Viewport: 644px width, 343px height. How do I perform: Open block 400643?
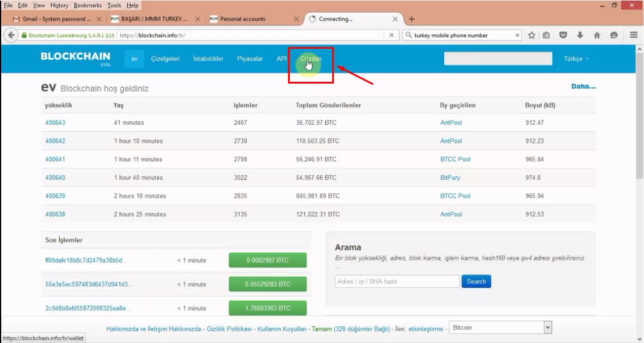tap(55, 122)
